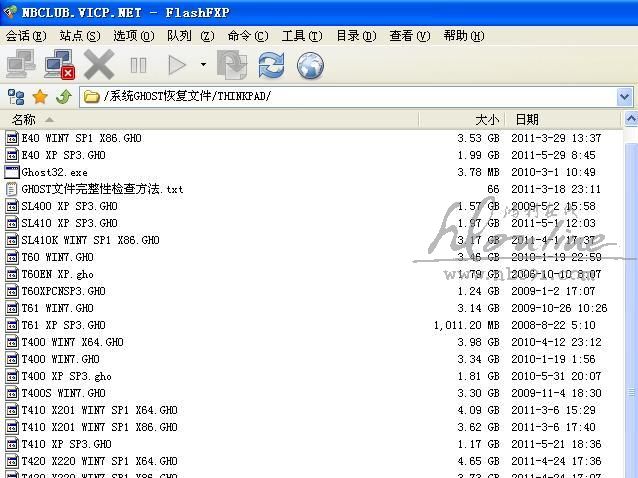638x478 pixels.
Task: Click the Refresh directory toolbar icon
Action: (271, 66)
